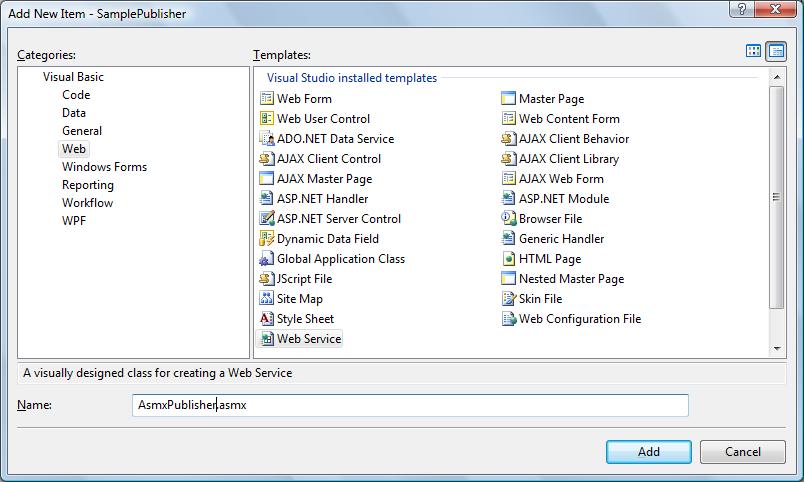Screen dimensions: 804x482
Task: Open the Windows Forms category
Action: (104, 167)
